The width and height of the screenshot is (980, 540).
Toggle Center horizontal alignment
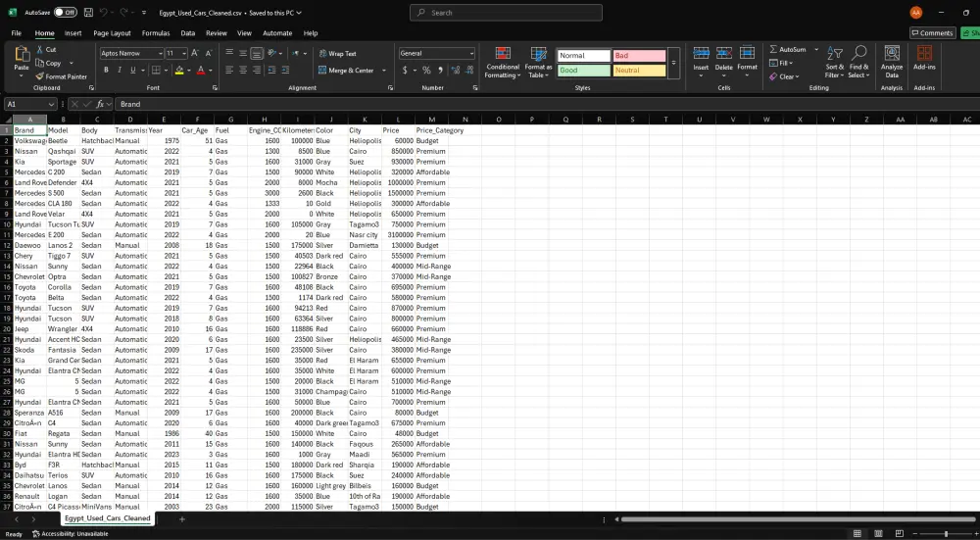click(243, 70)
